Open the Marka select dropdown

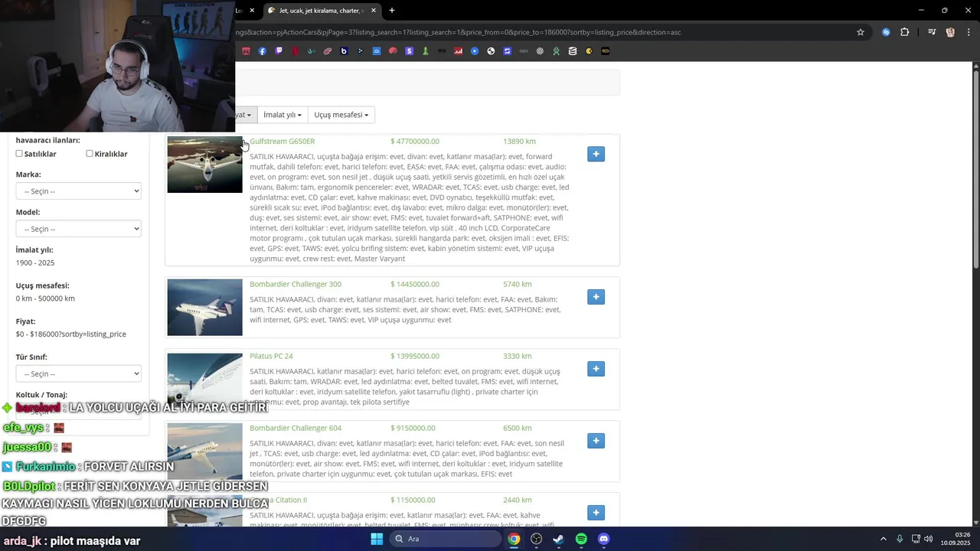79,191
